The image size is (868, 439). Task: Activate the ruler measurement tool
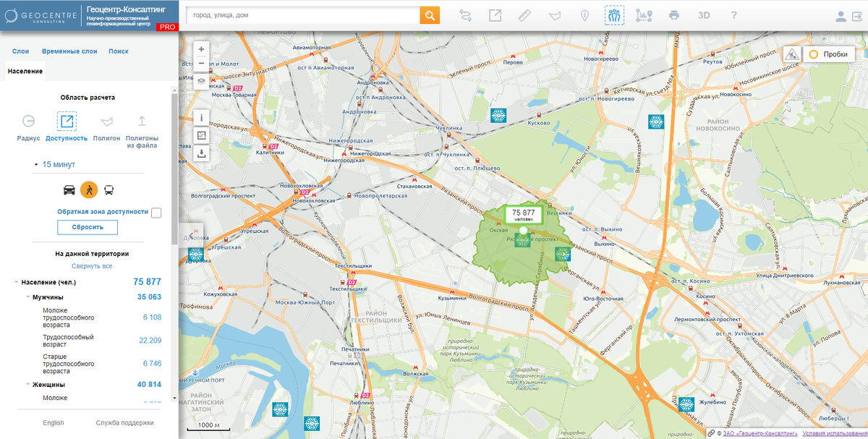click(525, 15)
